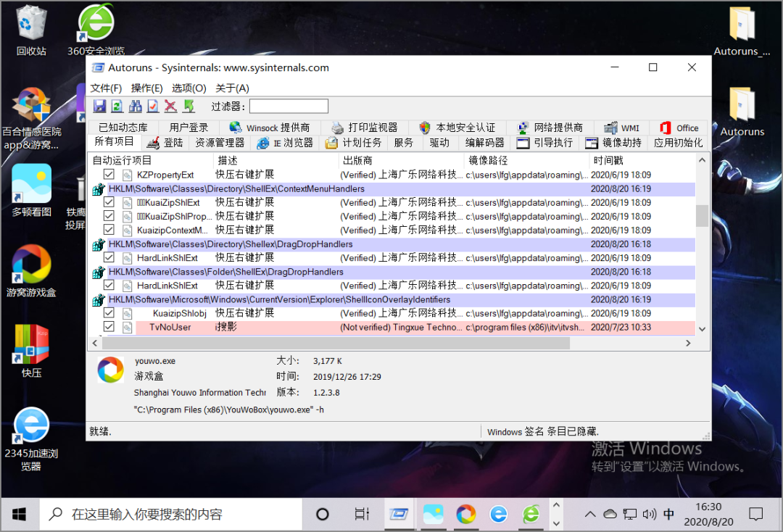Click the verify checkmark toolbar icon
Image resolution: width=783 pixels, height=532 pixels.
tap(153, 106)
